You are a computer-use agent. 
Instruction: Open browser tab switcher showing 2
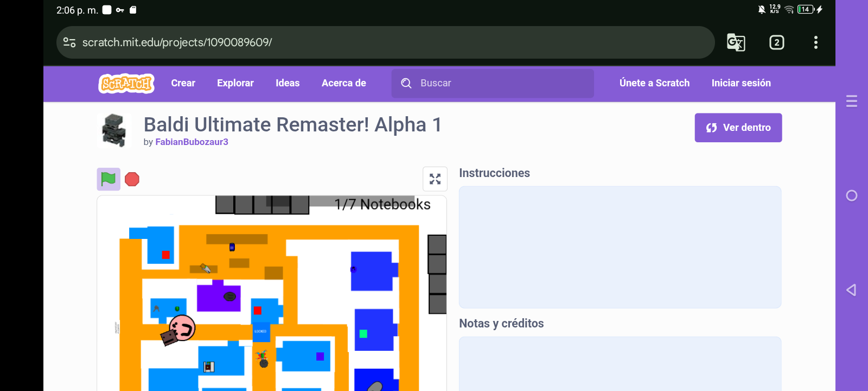777,42
